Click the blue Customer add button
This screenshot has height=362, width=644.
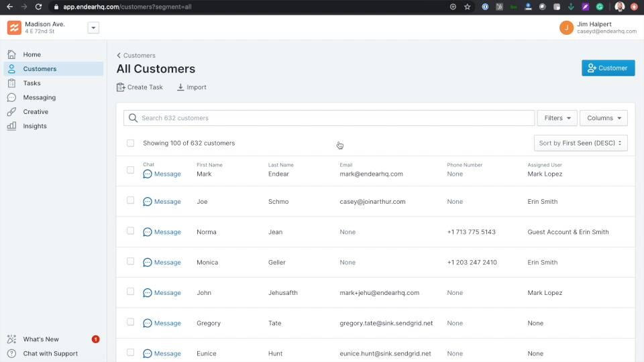[608, 68]
